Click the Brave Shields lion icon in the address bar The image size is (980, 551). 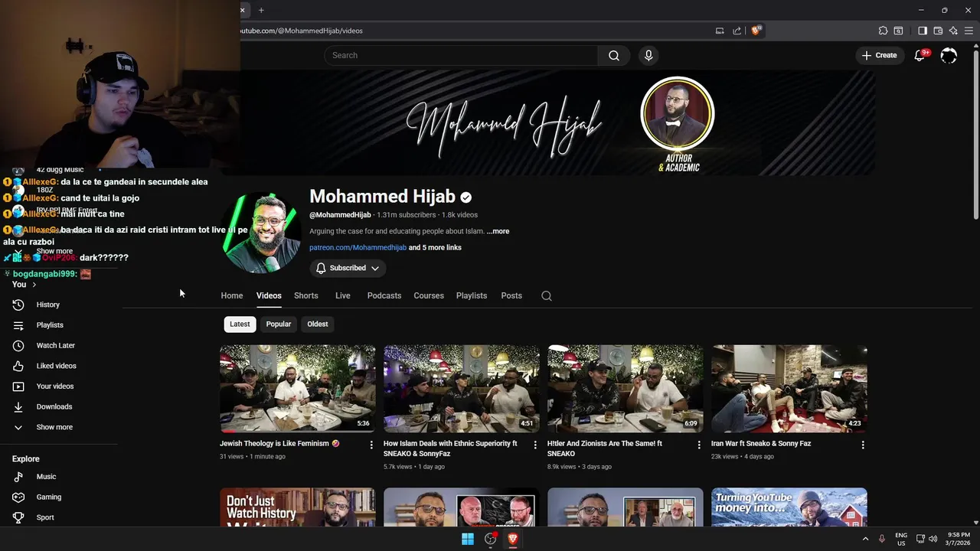pos(756,31)
